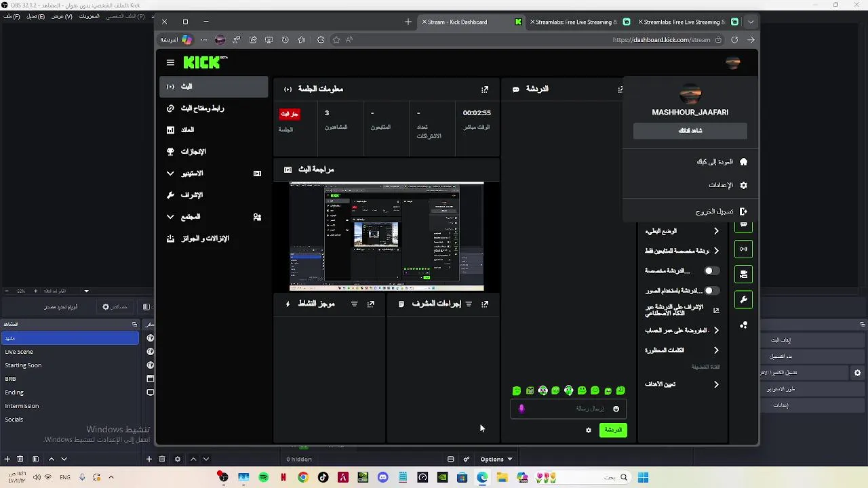Image resolution: width=868 pixels, height=488 pixels.
Task: Move scene down in OBS scenes list
Action: pyautogui.click(x=64, y=459)
